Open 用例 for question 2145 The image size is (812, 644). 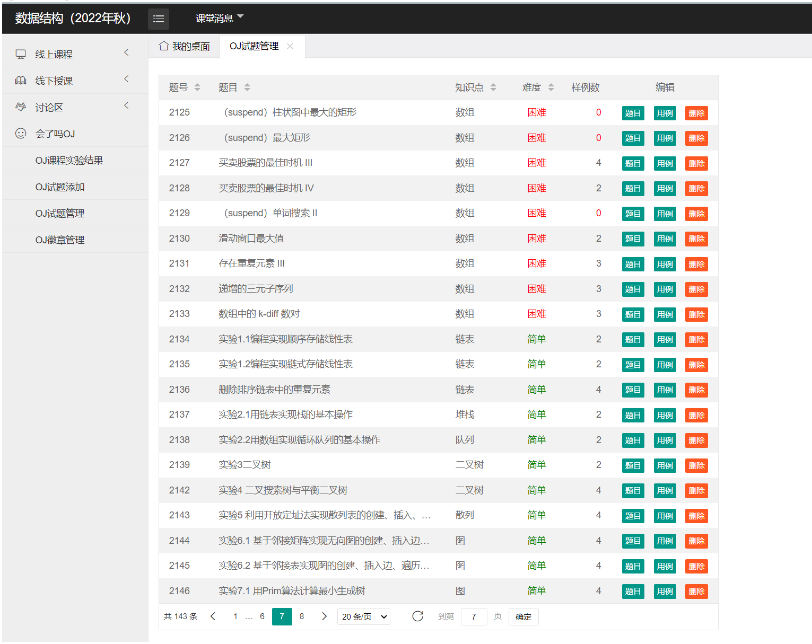[x=665, y=566]
